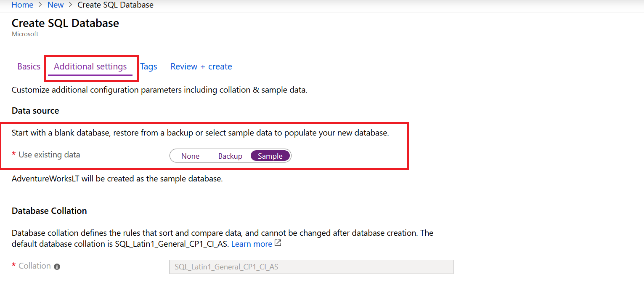This screenshot has height=301, width=644.
Task: Click the breadcrumb chevron after New
Action: pyautogui.click(x=71, y=5)
